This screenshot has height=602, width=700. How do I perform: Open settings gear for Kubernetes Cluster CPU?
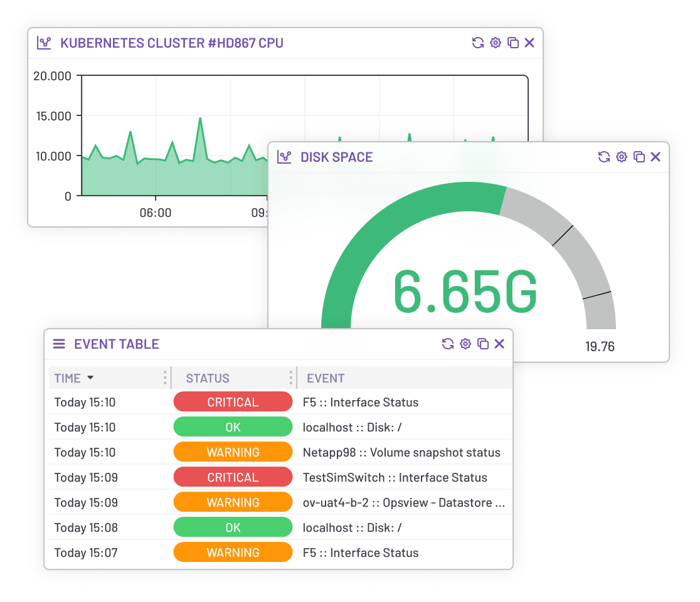[496, 43]
